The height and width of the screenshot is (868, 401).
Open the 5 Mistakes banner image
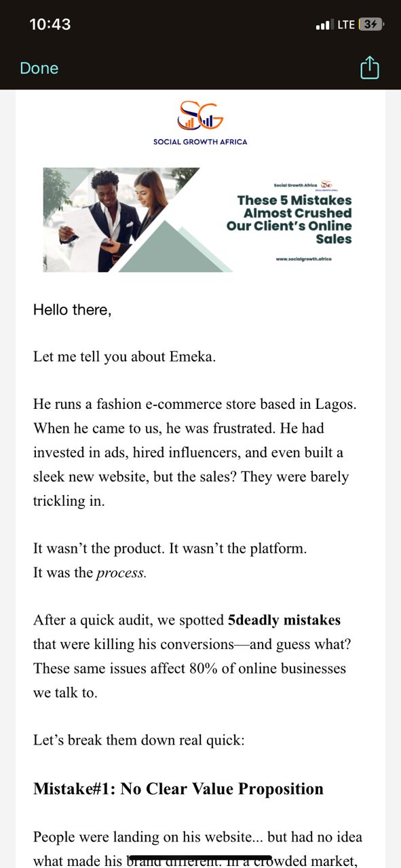pos(200,220)
